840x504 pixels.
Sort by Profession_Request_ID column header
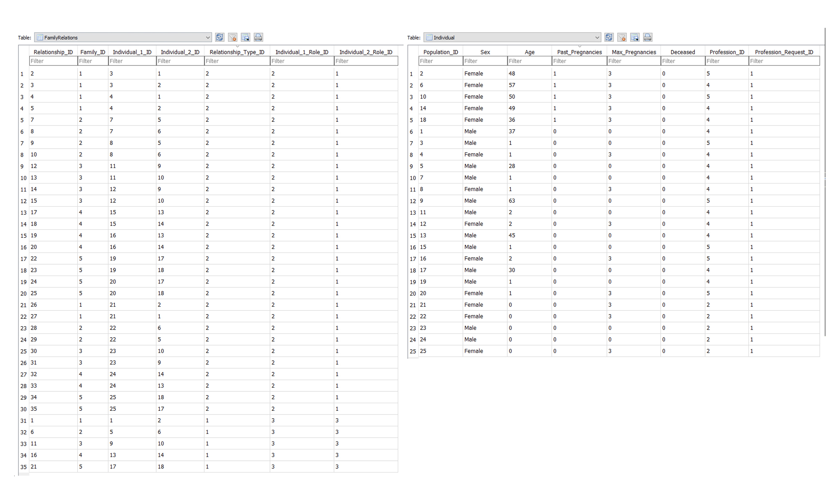(784, 52)
